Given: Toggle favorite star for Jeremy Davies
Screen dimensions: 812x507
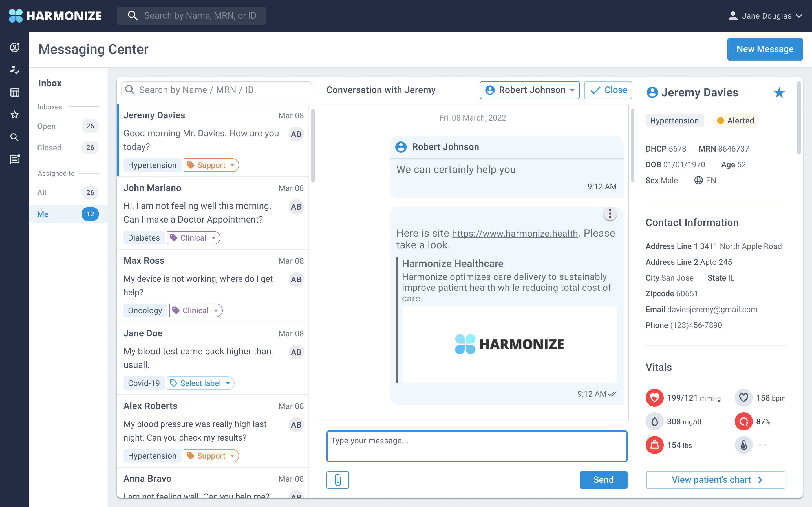Looking at the screenshot, I should (779, 93).
